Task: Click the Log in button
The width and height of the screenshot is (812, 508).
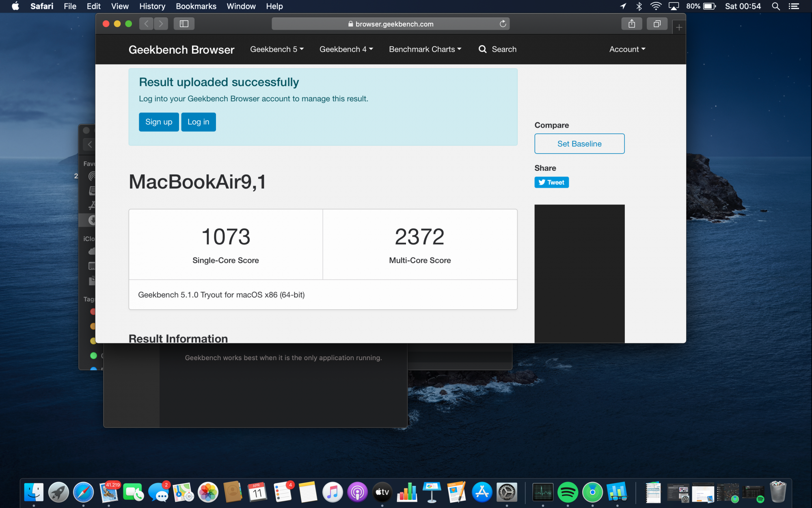Action: [199, 122]
